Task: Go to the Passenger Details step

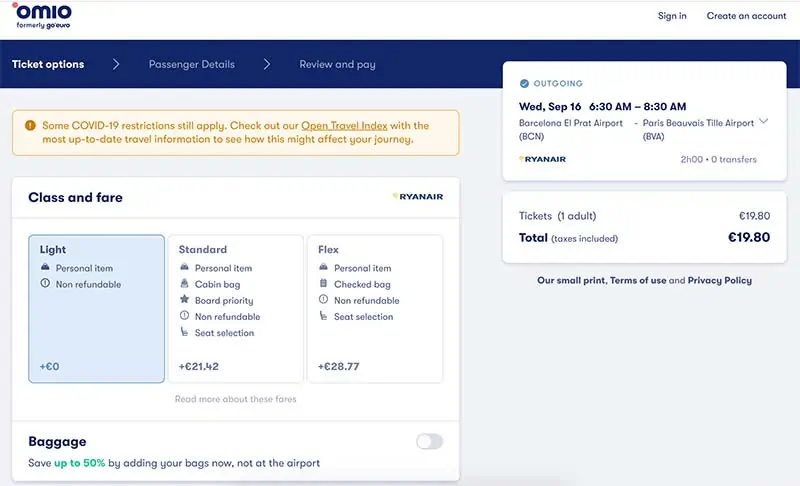Action: 192,64
